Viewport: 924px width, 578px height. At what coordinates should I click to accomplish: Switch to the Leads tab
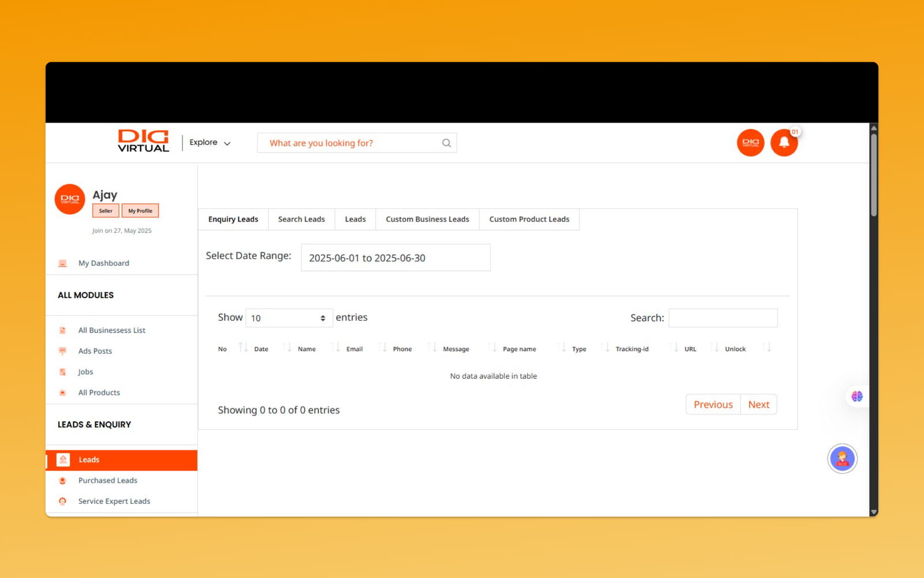coord(355,220)
